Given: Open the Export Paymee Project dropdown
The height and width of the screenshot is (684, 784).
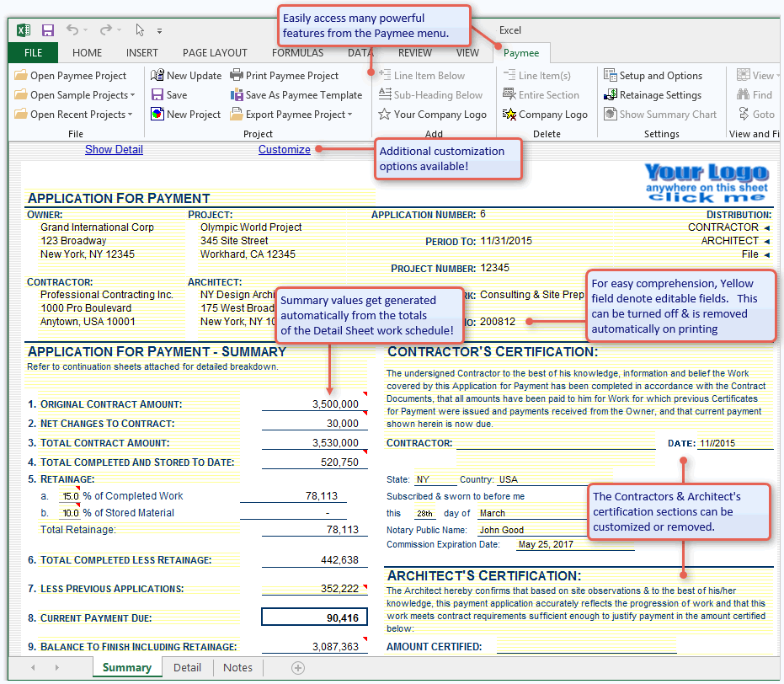Looking at the screenshot, I should click(x=349, y=115).
